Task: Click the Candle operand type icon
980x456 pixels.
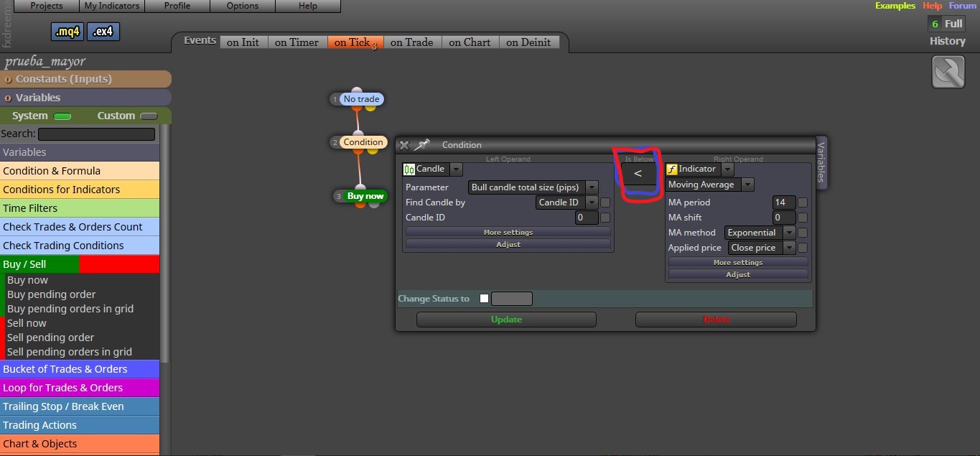Action: (x=409, y=169)
